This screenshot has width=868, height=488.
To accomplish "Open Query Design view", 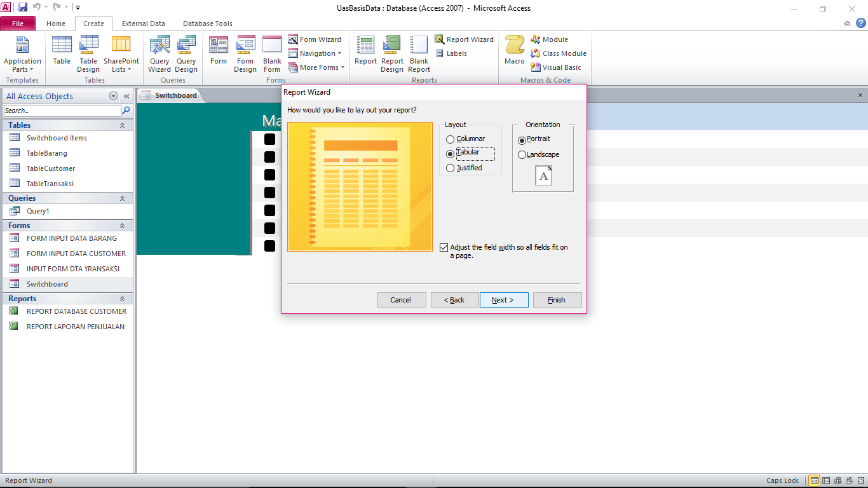I will (x=186, y=53).
